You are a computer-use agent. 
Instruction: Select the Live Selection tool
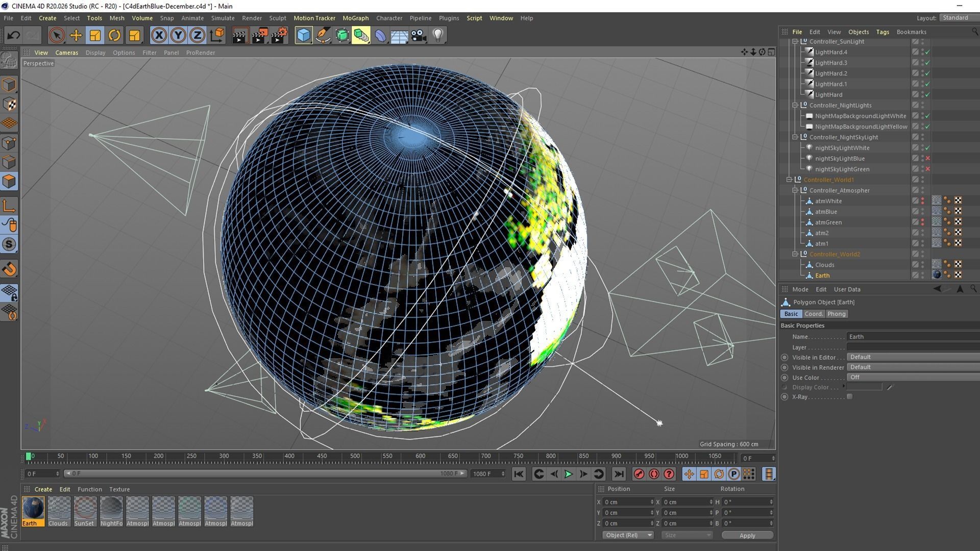click(57, 35)
